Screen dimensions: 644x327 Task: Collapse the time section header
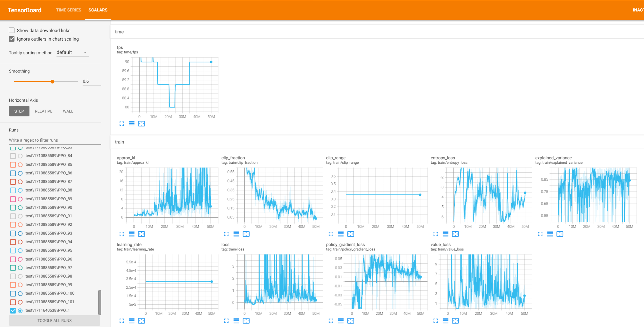point(119,32)
